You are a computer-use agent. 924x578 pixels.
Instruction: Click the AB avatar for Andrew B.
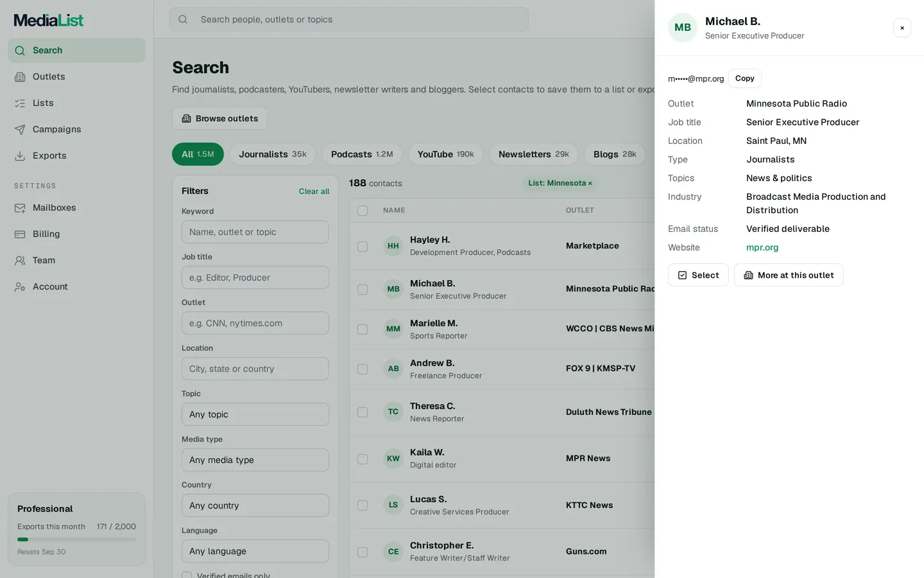pos(393,369)
